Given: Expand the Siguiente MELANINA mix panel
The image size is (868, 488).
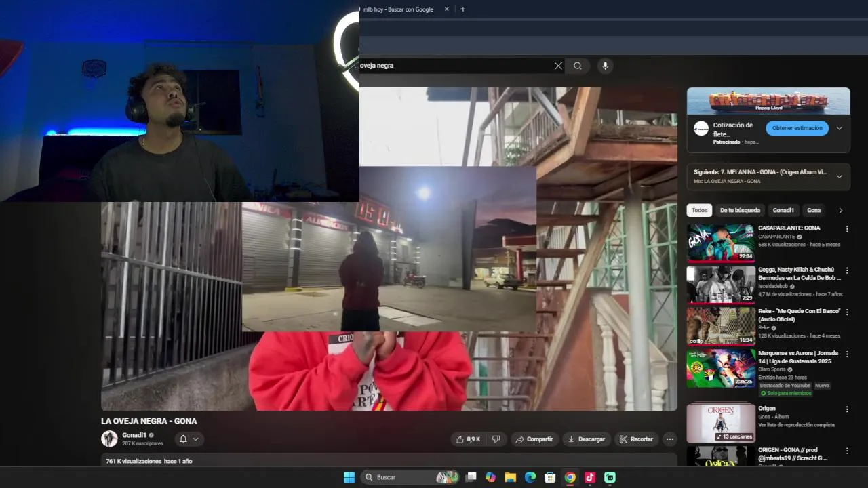Looking at the screenshot, I should 839,176.
